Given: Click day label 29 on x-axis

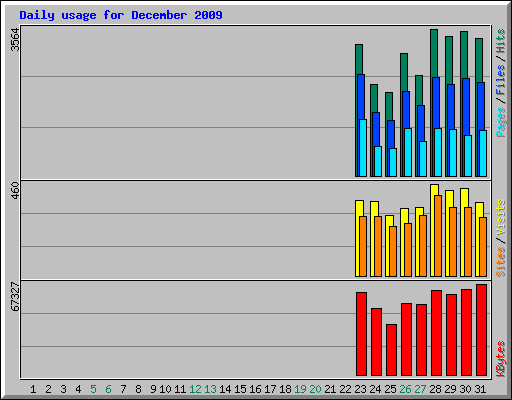Looking at the screenshot, I should (450, 389).
